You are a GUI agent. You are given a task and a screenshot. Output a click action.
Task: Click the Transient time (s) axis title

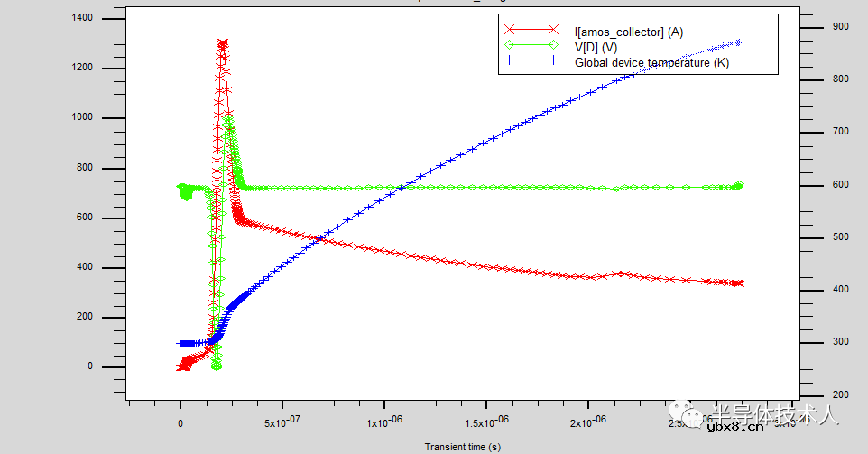pyautogui.click(x=463, y=447)
